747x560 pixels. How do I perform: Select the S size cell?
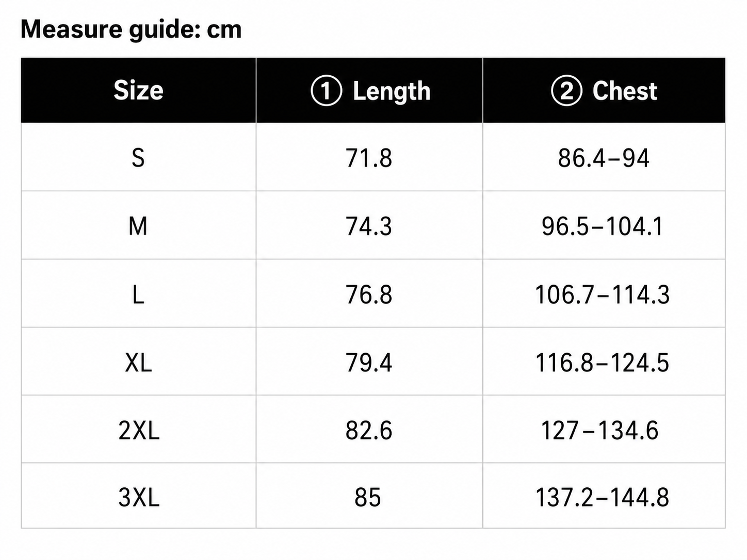pos(138,157)
